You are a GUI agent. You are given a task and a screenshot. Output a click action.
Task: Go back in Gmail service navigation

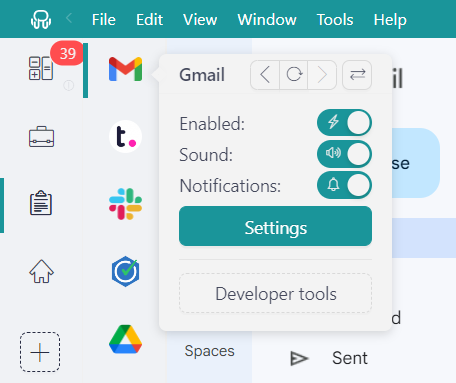265,75
